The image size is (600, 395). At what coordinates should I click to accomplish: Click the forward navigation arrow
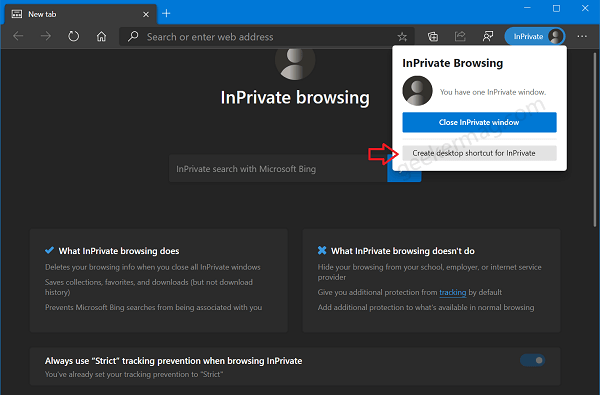(46, 36)
